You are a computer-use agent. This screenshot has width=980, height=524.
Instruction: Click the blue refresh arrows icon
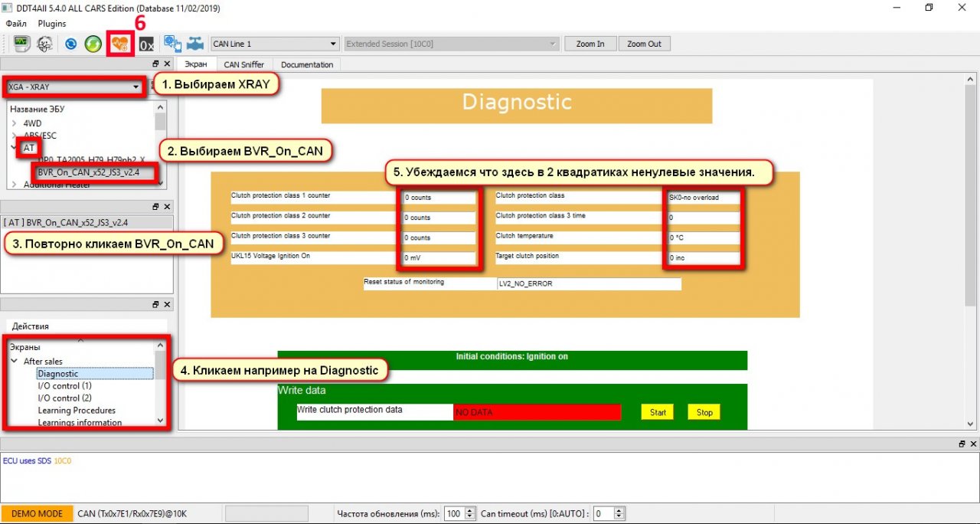pyautogui.click(x=71, y=44)
